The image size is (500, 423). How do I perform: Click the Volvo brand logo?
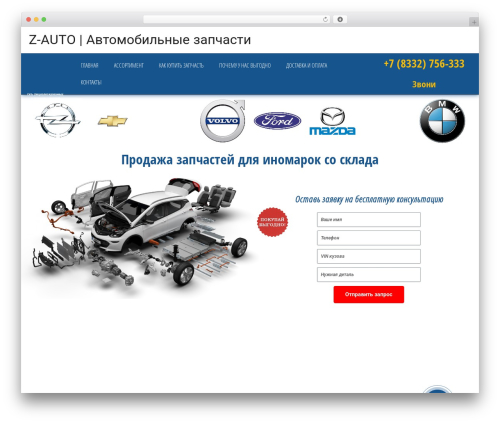pos(223,120)
